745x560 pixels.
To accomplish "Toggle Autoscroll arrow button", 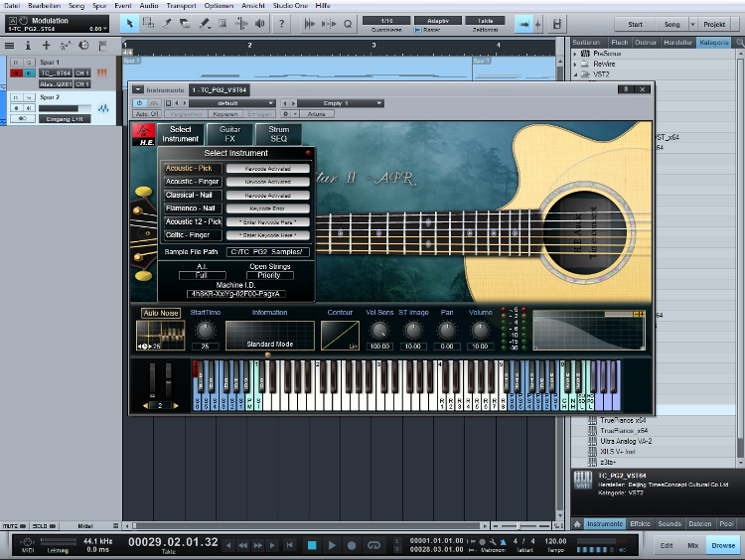I will click(x=523, y=24).
